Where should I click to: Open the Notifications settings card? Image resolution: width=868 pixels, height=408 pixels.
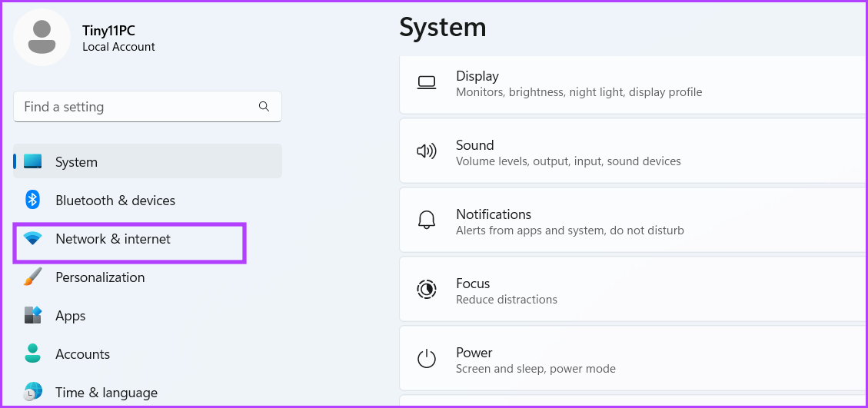coord(634,221)
